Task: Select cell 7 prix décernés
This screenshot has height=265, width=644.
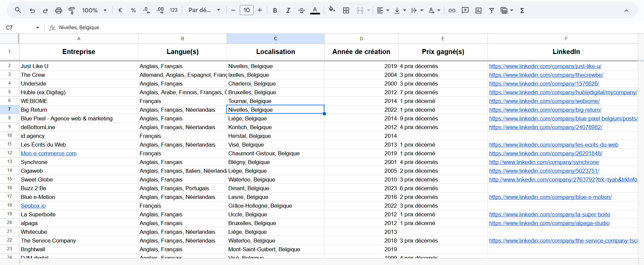Action: (x=443, y=92)
